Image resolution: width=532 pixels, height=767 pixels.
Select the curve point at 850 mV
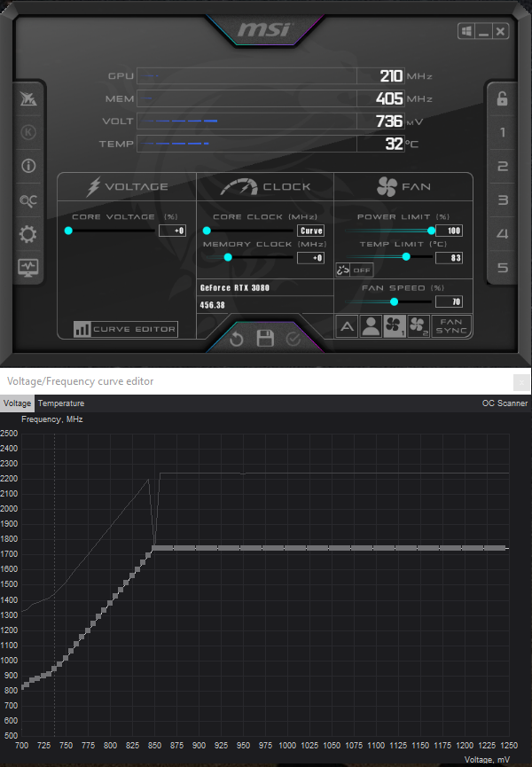(154, 548)
